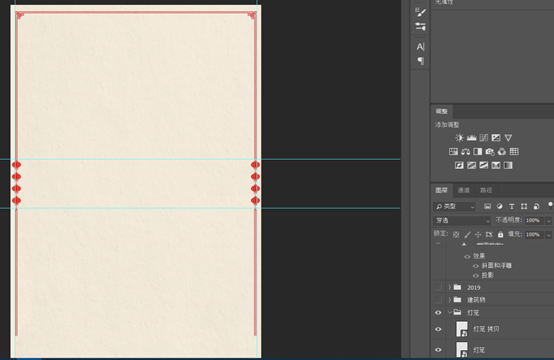Add a Brightness/Contrast adjustment
The height and width of the screenshot is (360, 554).
tap(459, 138)
